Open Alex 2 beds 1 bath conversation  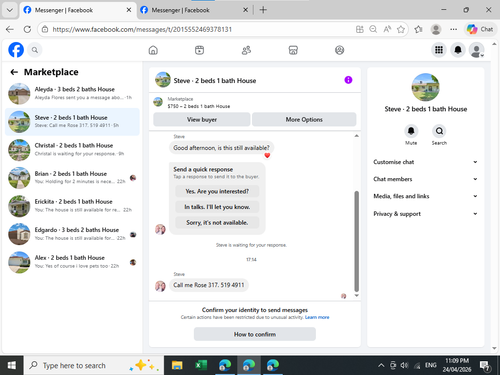pos(72,262)
